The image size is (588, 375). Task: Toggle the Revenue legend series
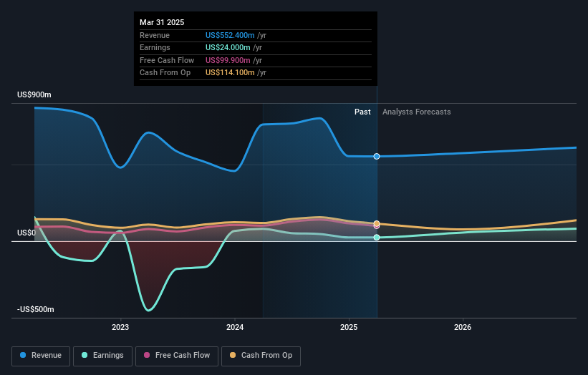tap(41, 356)
